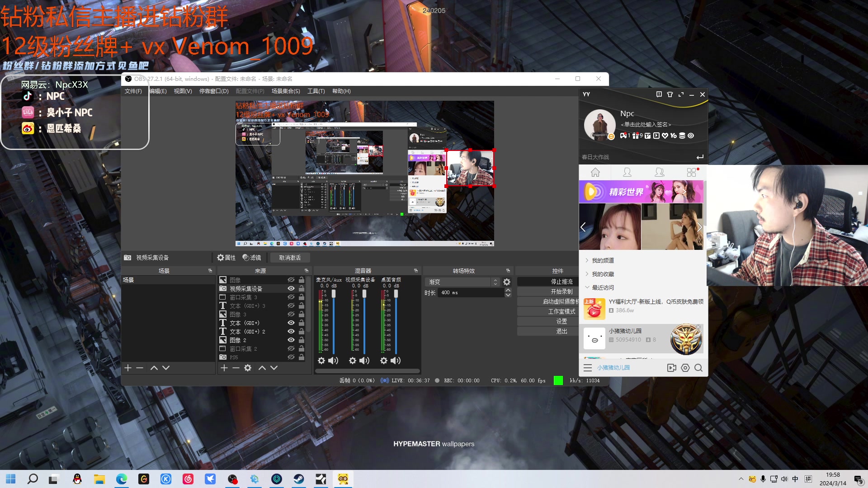
Task: Increase transition duration with up stepper arrow
Action: click(x=508, y=291)
